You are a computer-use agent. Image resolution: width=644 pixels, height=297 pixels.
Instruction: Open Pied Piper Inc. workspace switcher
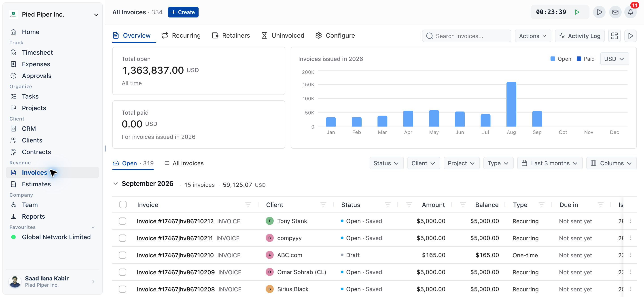(x=53, y=14)
